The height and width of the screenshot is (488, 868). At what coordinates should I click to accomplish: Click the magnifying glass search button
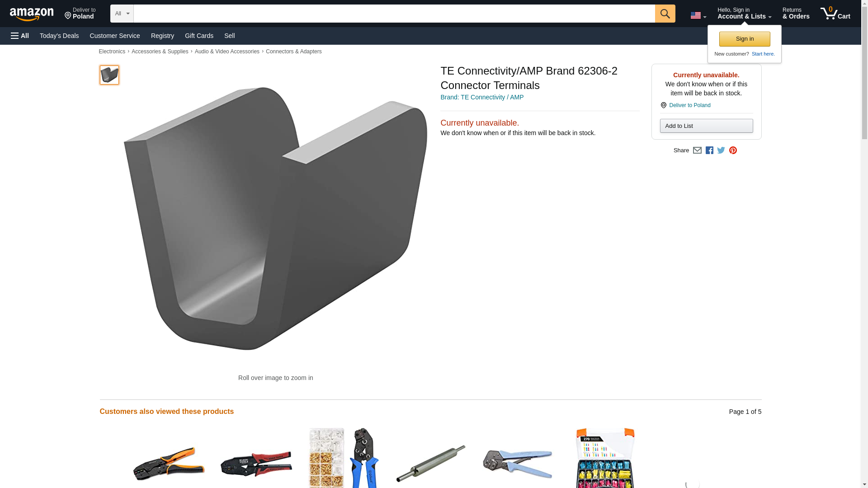pos(665,14)
